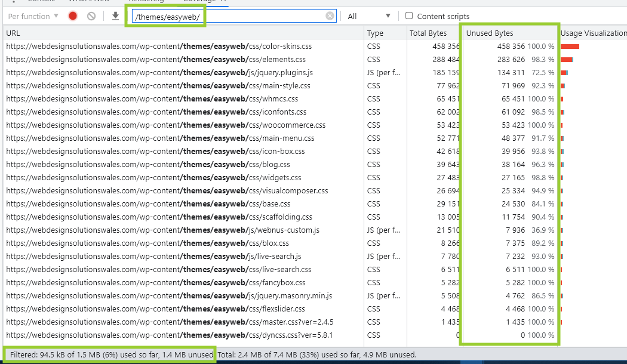Select the jquery.masonry.min.js URL row
Viewport: 627px width, 364px height.
[315, 295]
